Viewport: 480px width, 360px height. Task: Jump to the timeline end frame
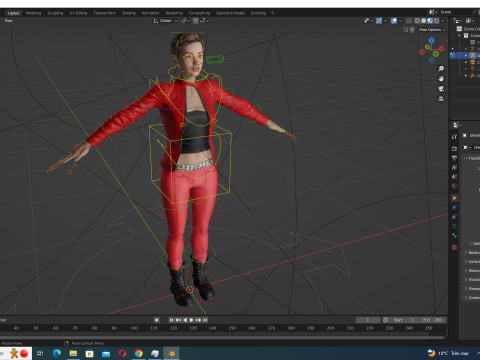click(x=205, y=320)
